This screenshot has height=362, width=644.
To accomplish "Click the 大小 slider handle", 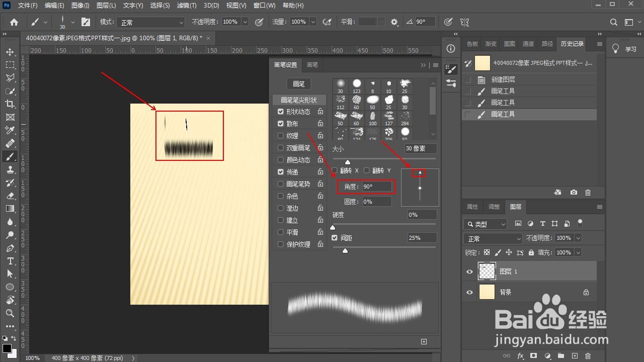I will pos(347,161).
